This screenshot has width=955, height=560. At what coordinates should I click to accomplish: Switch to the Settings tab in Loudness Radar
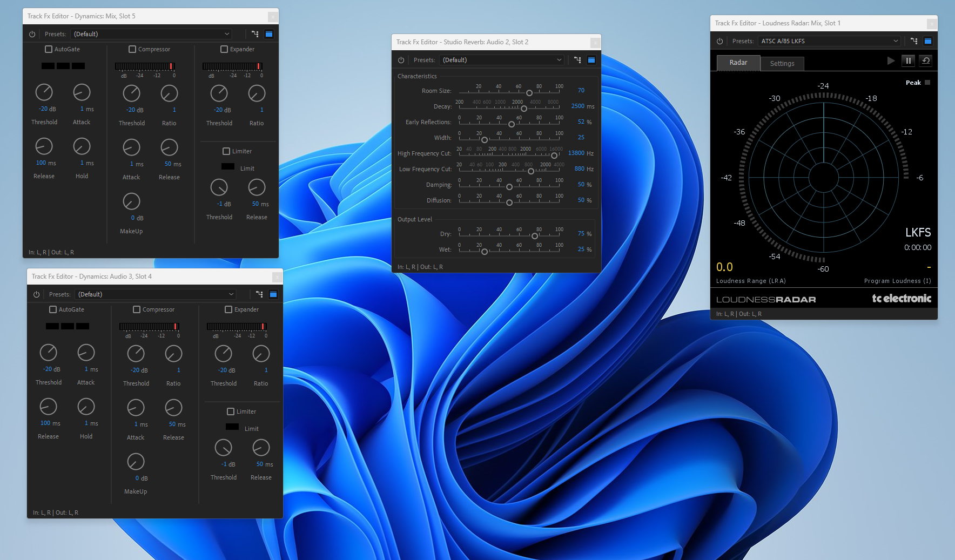pyautogui.click(x=782, y=63)
